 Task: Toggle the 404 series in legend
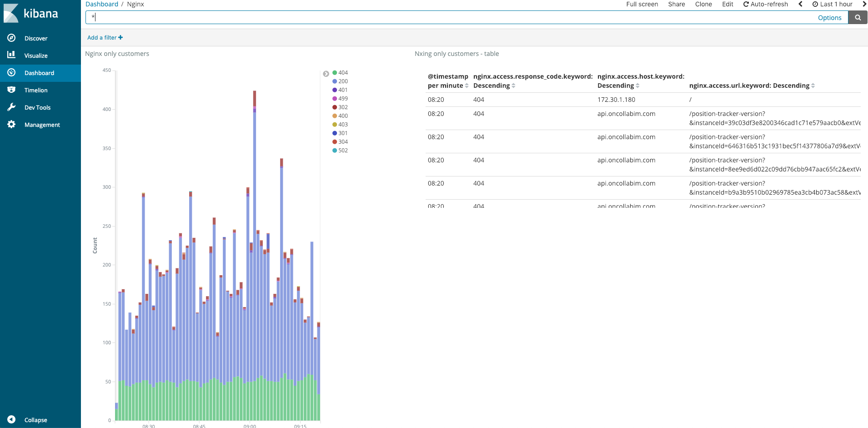click(x=340, y=73)
